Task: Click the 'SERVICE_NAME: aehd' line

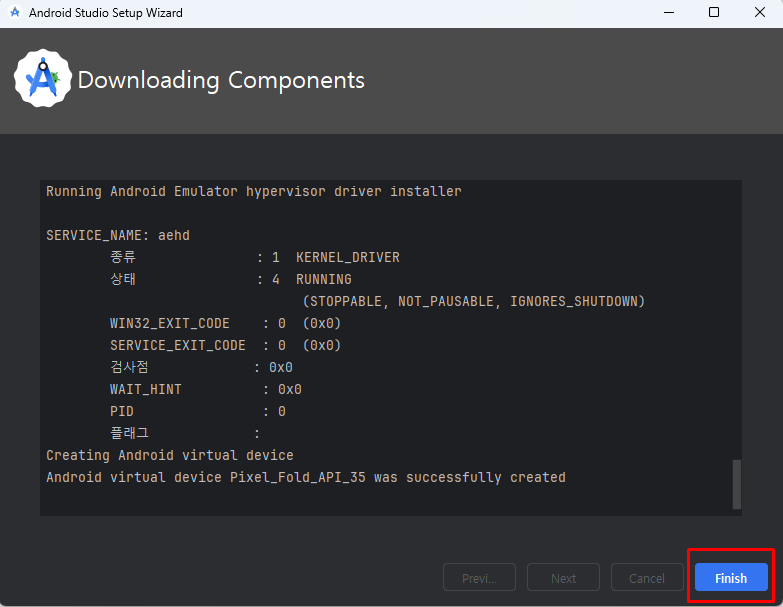Action: point(118,236)
